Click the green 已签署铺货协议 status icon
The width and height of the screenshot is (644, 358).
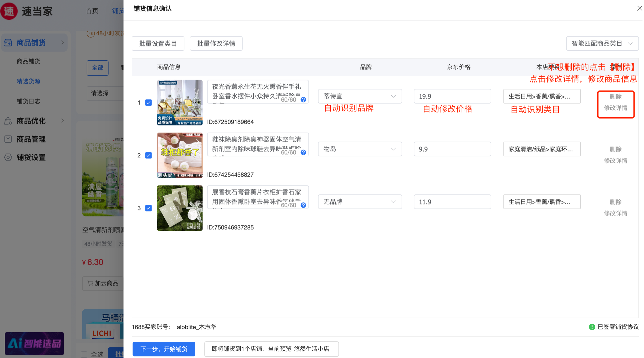[592, 327]
